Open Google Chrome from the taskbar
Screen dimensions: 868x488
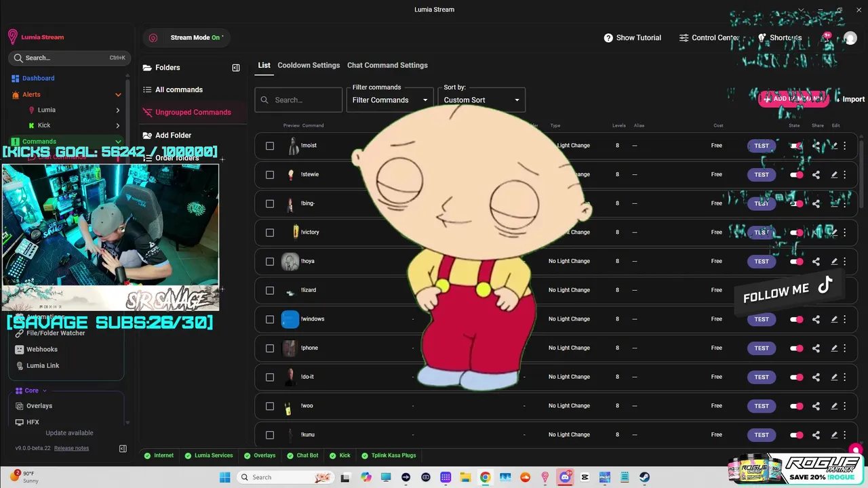click(486, 477)
